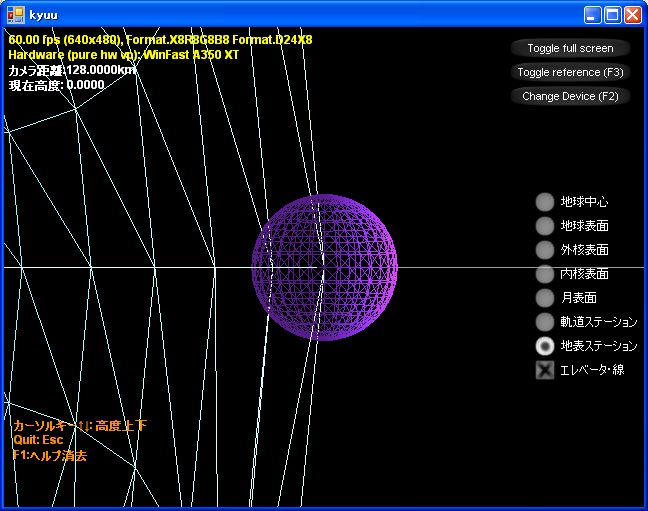Choose the 内核表面 radio option
Image resolution: width=648 pixels, height=511 pixels.
[545, 274]
